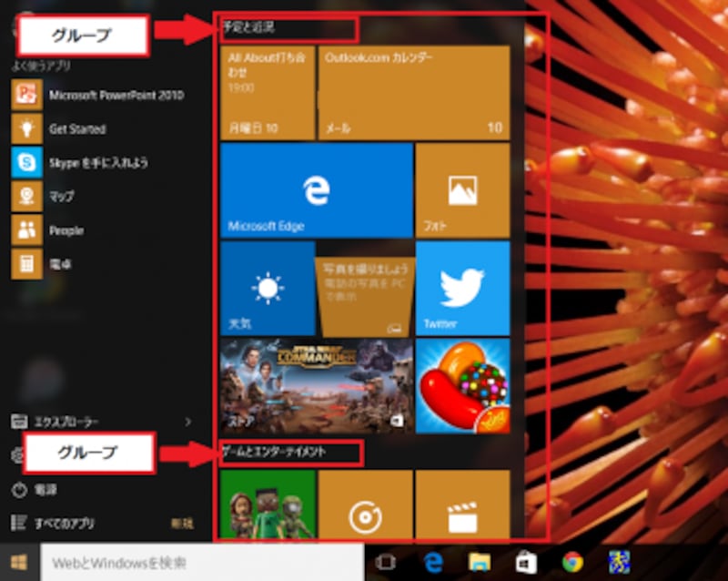Open the People app
This screenshot has width=728, height=581.
(48, 230)
